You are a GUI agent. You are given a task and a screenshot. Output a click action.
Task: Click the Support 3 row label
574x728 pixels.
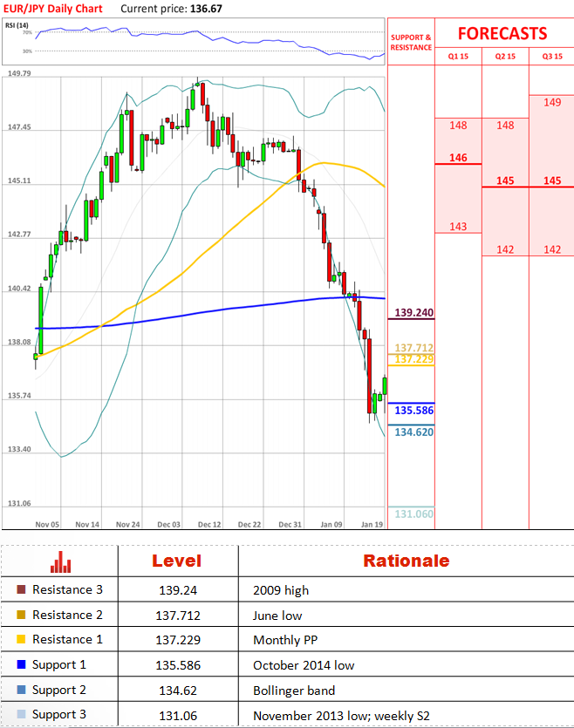click(59, 715)
